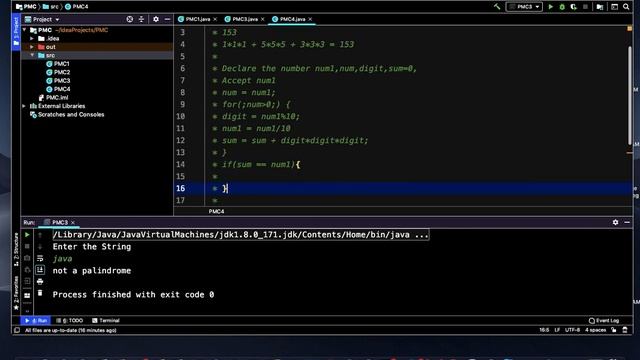Click the src breadcrumb in navigation bar
The width and height of the screenshot is (640, 360).
click(x=50, y=7)
